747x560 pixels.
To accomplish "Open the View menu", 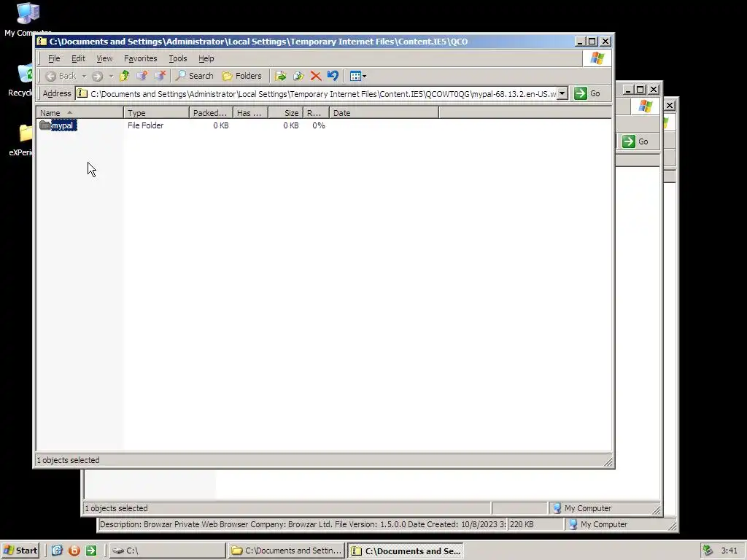I will point(104,58).
